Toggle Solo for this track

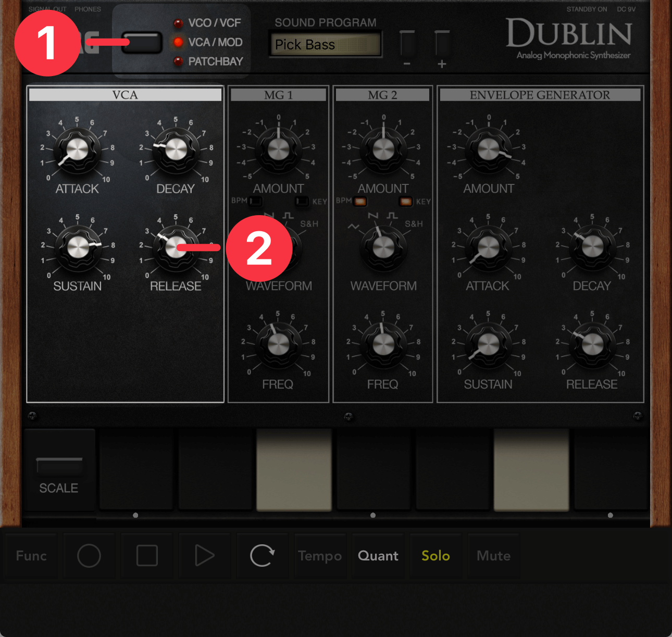pos(435,556)
